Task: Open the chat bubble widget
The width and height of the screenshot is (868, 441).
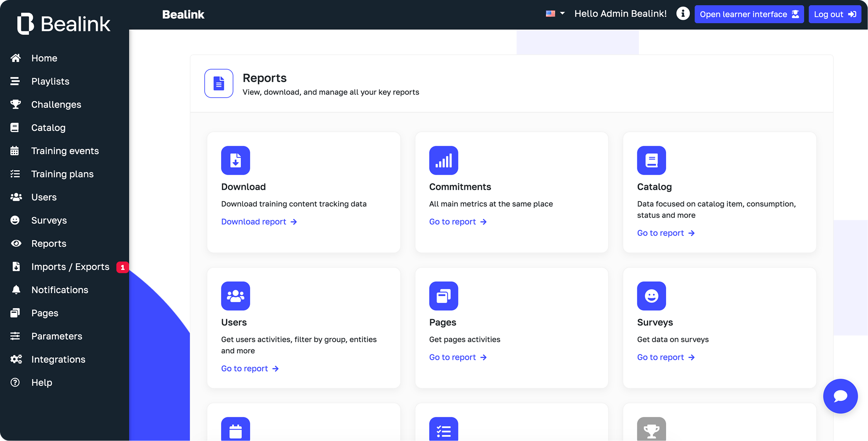Action: [840, 396]
